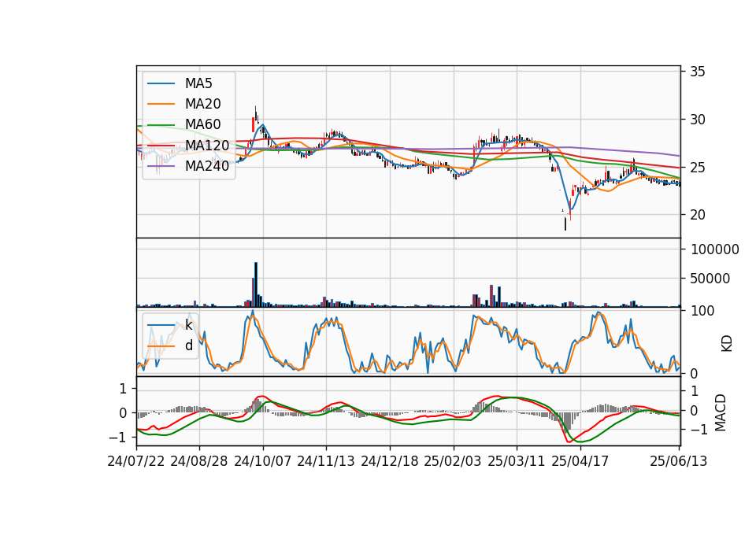Click the price axis value 20
The width and height of the screenshot is (756, 543).
point(698,215)
